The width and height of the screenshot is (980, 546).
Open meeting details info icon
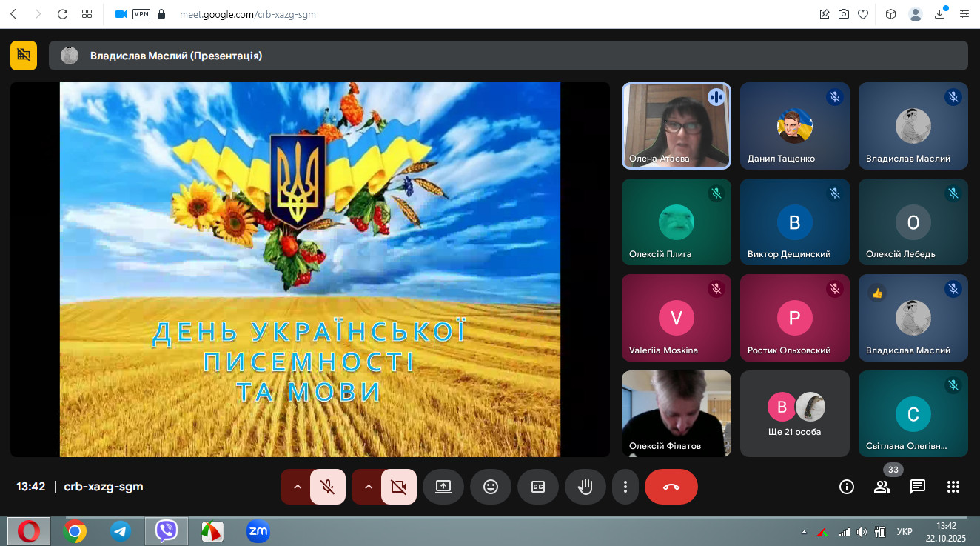(847, 487)
